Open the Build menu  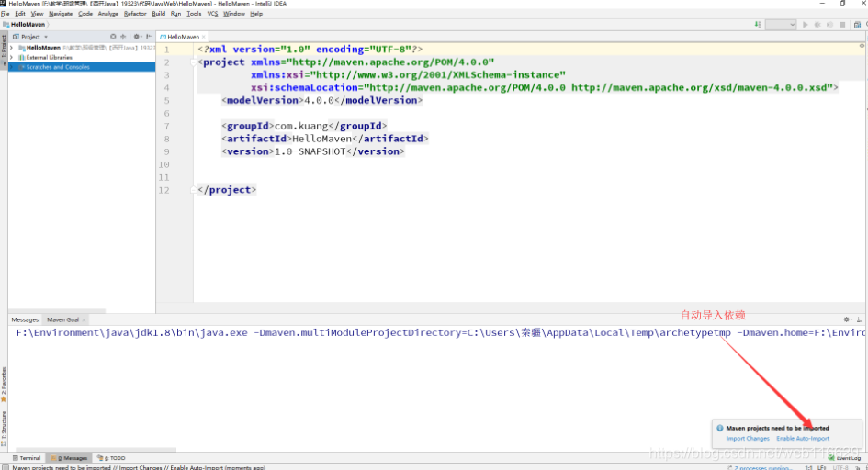point(158,14)
